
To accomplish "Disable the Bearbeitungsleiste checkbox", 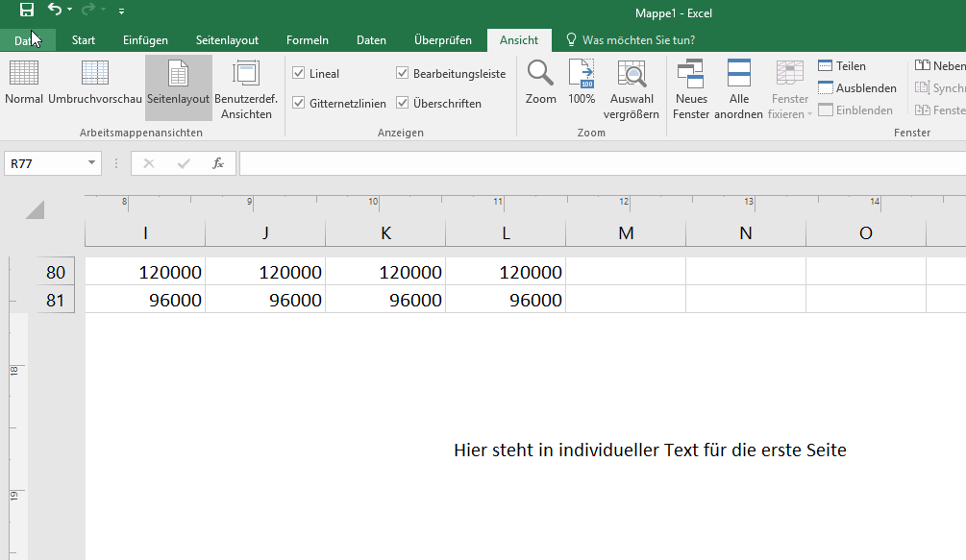I will [x=403, y=74].
